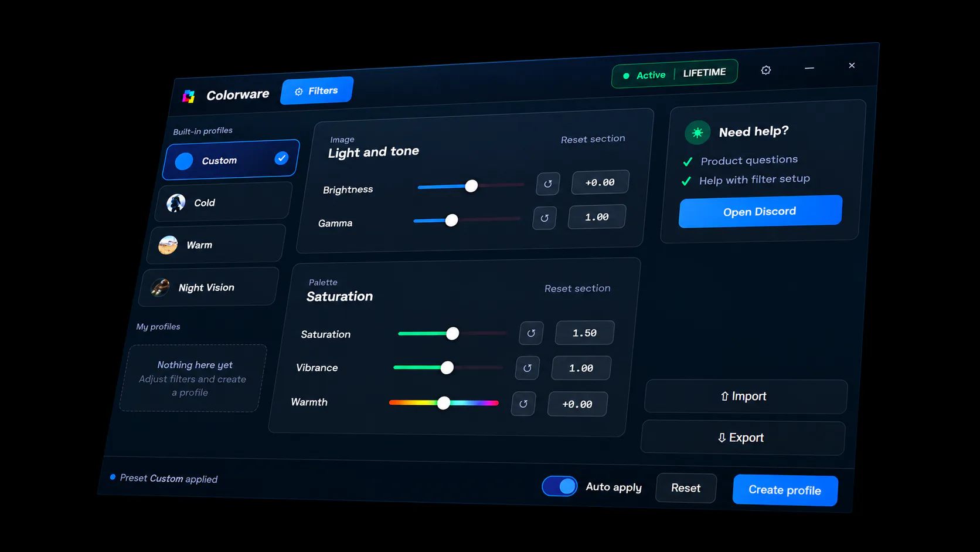Screen dimensions: 980x552
Task: Click the blue Custom profile circle icon
Action: [x=184, y=161]
